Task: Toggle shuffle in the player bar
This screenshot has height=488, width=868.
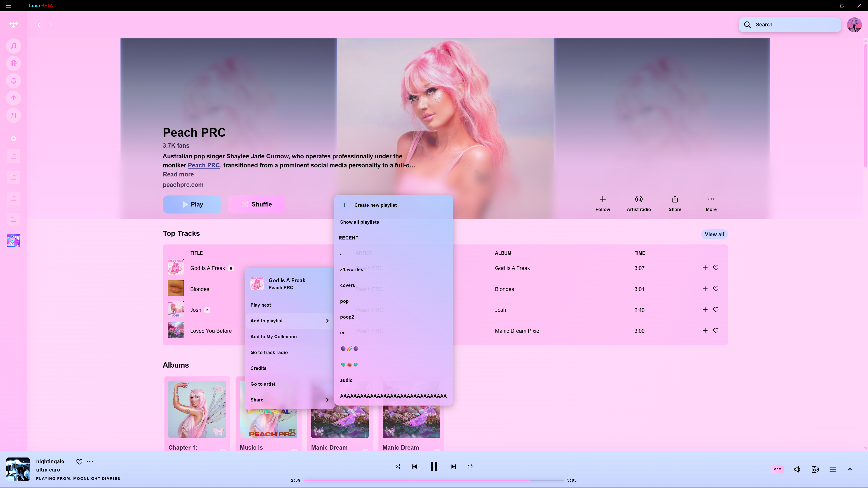Action: click(398, 467)
